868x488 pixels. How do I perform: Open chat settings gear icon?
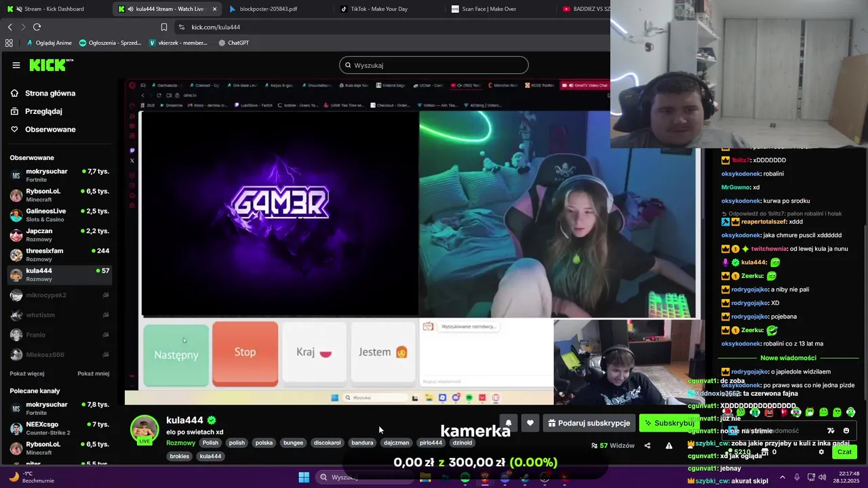pos(821,452)
